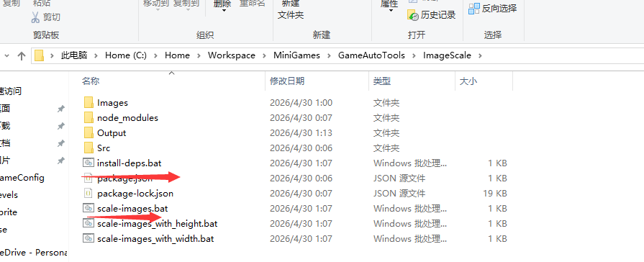The height and width of the screenshot is (262, 644).
Task: Select install-deps.bat file name
Action: pyautogui.click(x=130, y=163)
